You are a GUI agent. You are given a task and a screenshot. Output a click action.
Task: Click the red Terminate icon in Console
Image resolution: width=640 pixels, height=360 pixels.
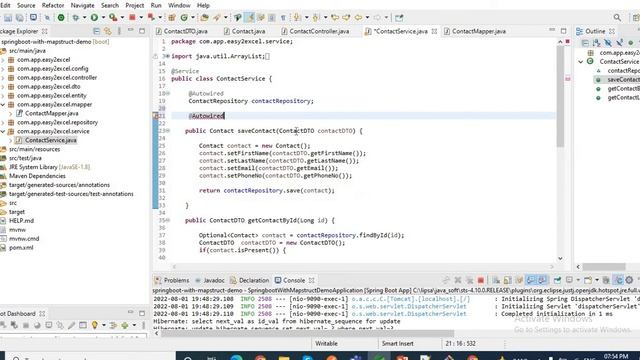tap(480, 280)
